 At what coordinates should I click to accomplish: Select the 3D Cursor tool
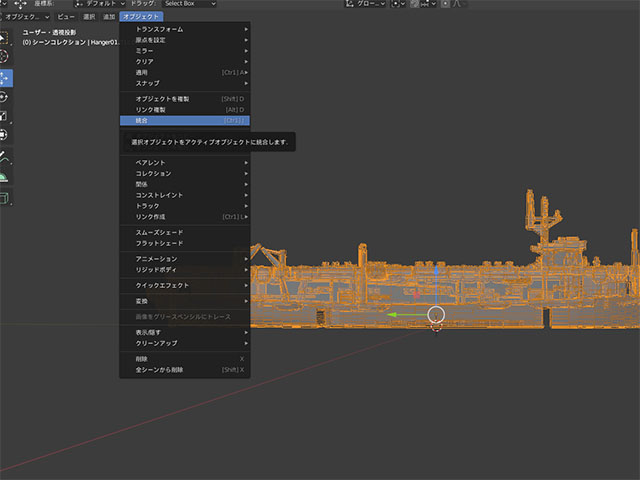tap(4, 56)
